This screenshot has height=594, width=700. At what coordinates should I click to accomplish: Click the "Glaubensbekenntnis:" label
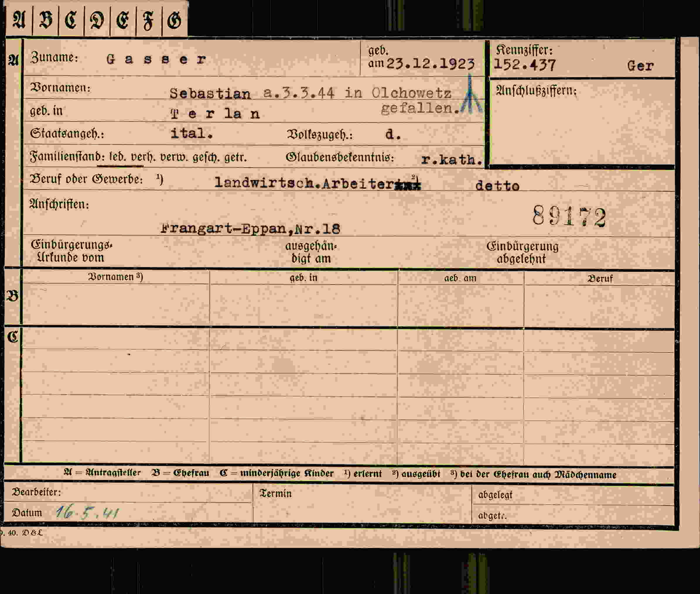pyautogui.click(x=340, y=157)
